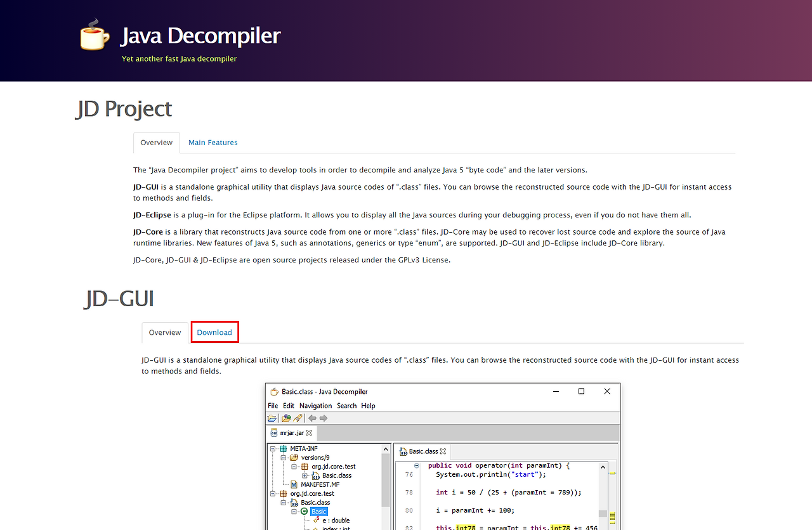This screenshot has height=530, width=812.
Task: Click the Open Type toolbar icon in JD-GUI
Action: click(286, 418)
